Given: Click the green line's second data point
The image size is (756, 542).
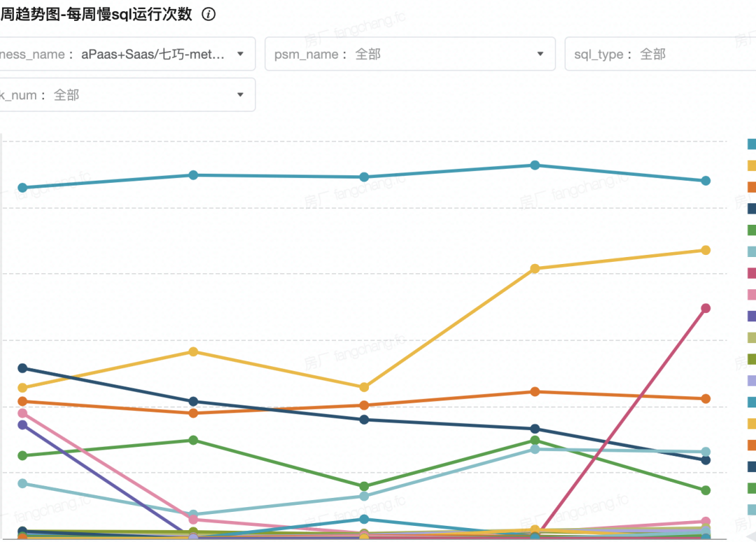Looking at the screenshot, I should [193, 440].
